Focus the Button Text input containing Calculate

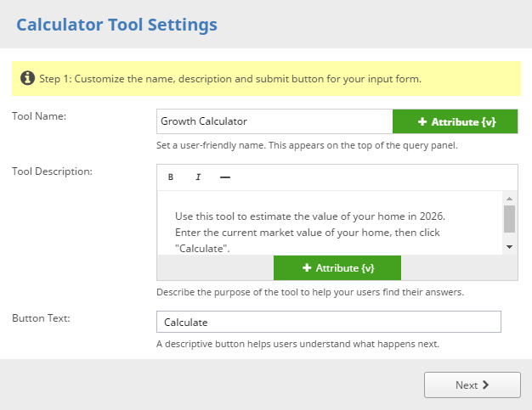(x=329, y=323)
